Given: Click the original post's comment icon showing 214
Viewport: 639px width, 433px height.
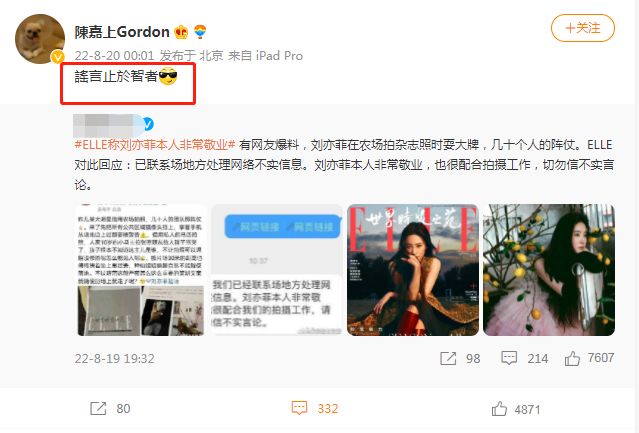Looking at the screenshot, I should click(509, 358).
